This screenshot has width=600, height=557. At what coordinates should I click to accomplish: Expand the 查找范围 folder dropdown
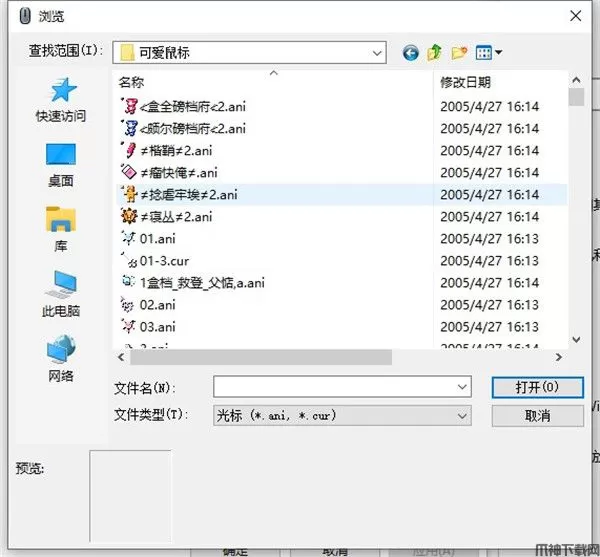point(377,53)
